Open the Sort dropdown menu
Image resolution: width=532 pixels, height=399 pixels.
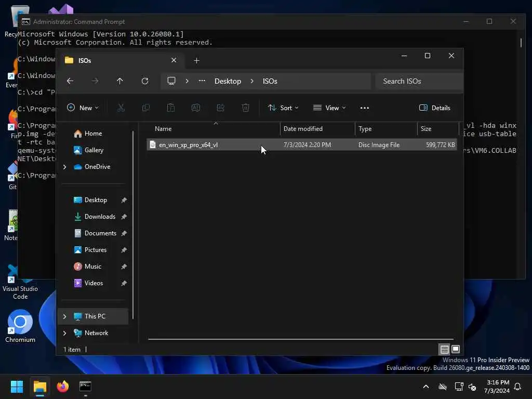click(x=283, y=108)
